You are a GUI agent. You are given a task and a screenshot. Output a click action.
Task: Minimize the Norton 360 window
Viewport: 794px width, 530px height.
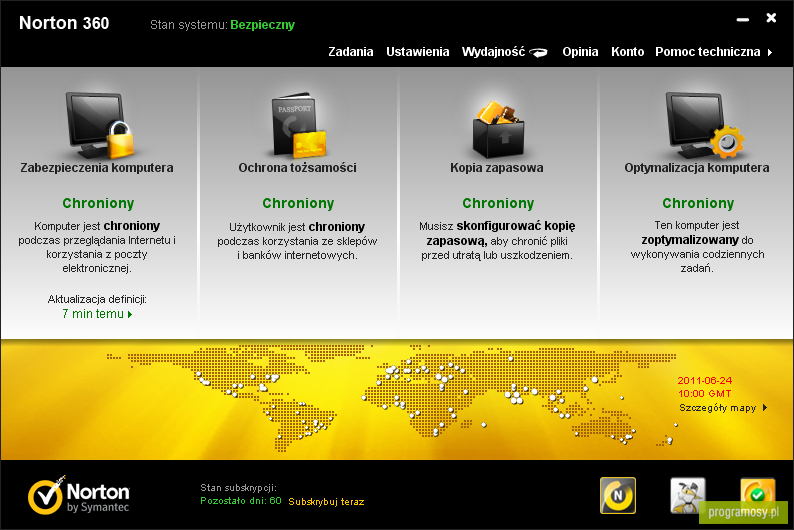(x=742, y=20)
